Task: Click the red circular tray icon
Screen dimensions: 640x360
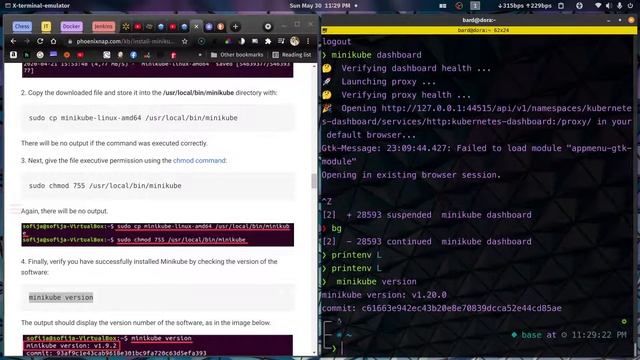Action: click(x=459, y=6)
